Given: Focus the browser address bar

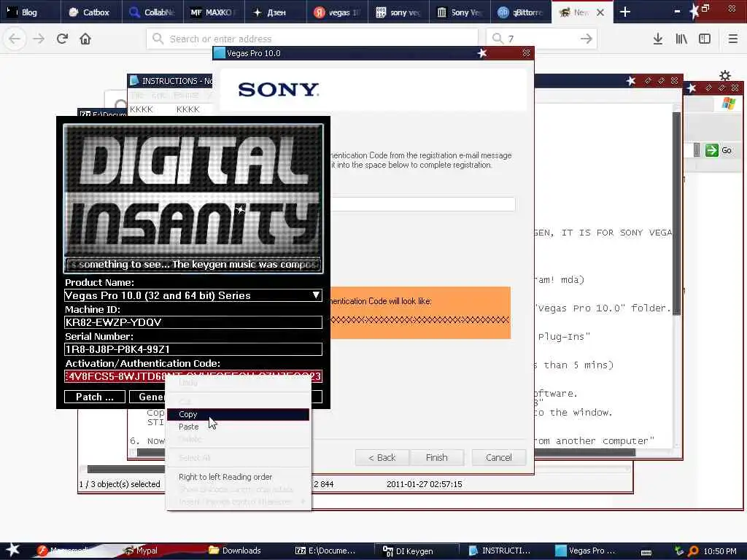Looking at the screenshot, I should click(312, 39).
